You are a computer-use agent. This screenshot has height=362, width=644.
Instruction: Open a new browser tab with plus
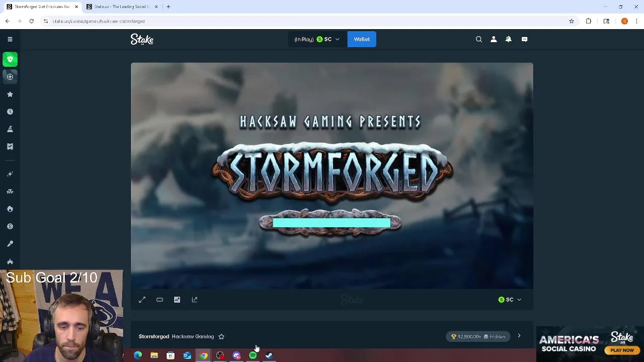(x=169, y=7)
